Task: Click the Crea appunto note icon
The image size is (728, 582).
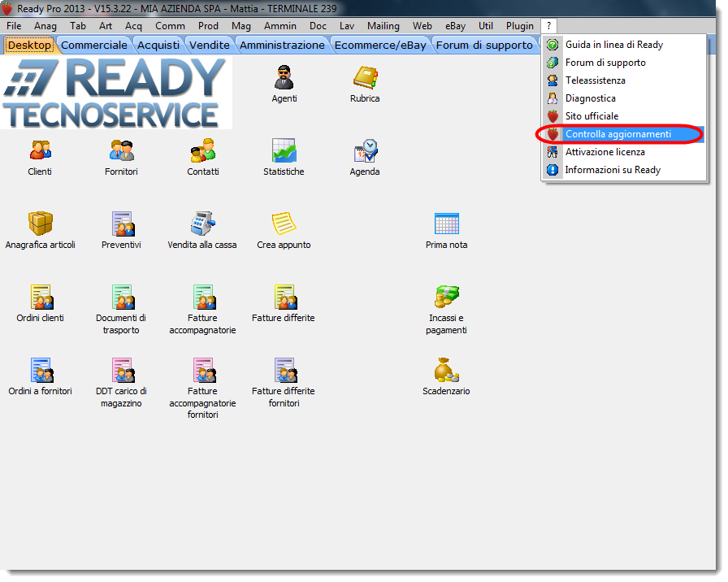Action: click(x=284, y=224)
